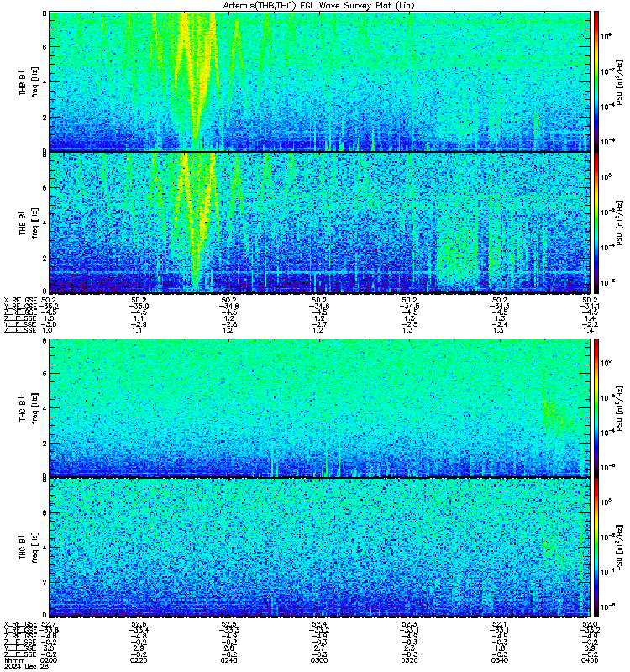Click the '0400' time tick label

(590, 660)
